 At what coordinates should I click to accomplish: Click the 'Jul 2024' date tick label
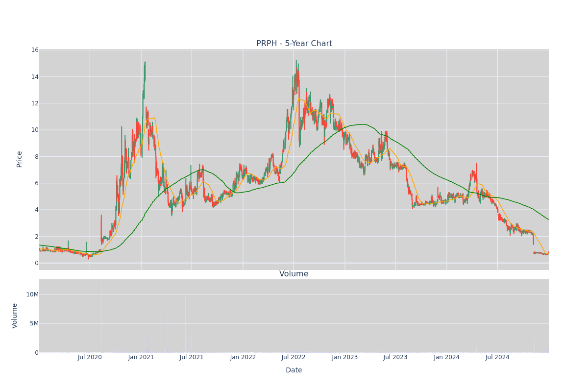(497, 357)
